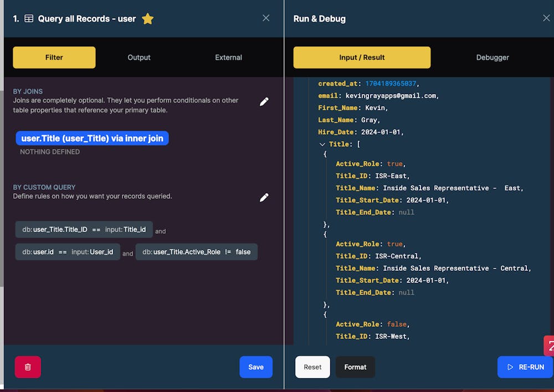Click the Title_ID value ISR-Central

(x=397, y=256)
